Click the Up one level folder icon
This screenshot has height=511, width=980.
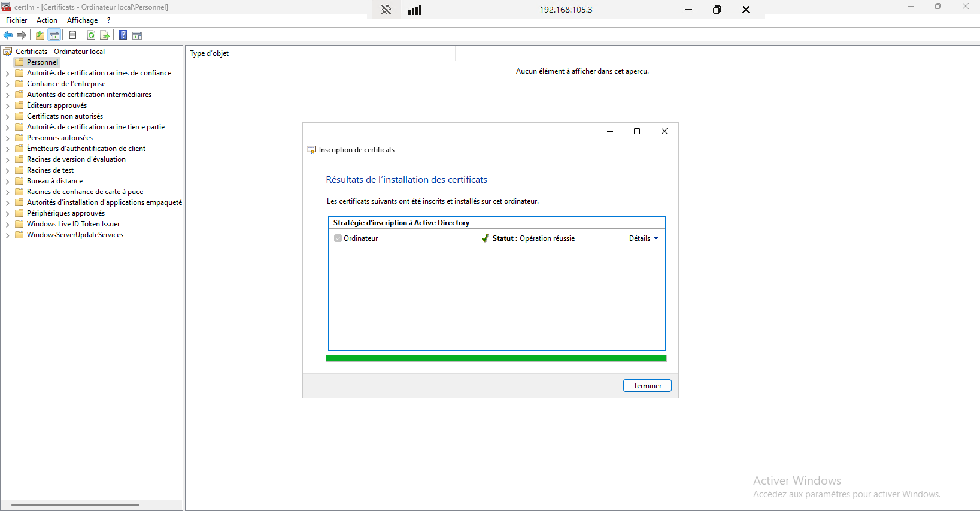40,35
